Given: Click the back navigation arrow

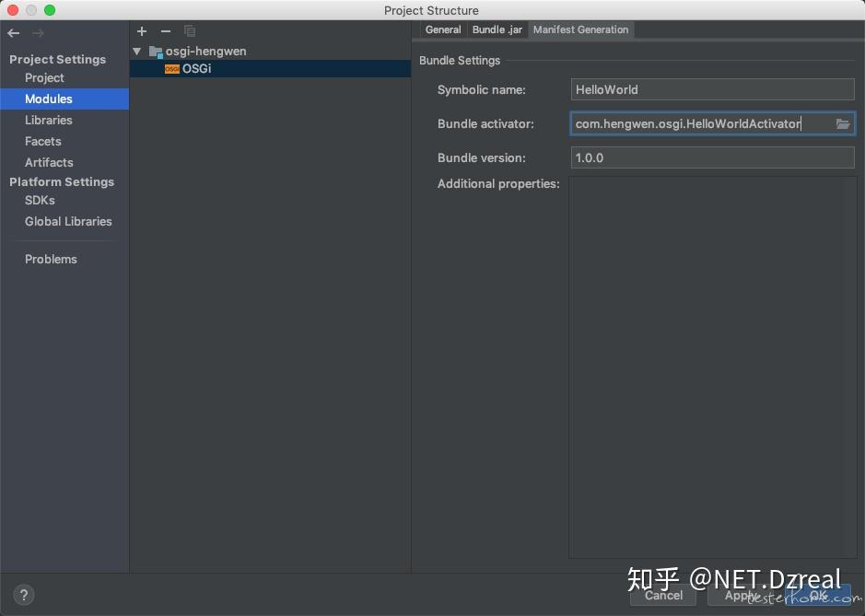Looking at the screenshot, I should tap(13, 32).
